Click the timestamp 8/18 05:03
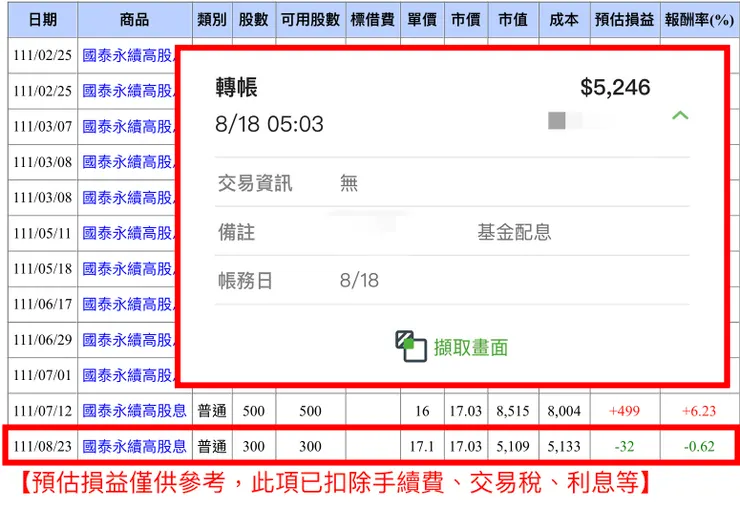The height and width of the screenshot is (506, 740). (269, 124)
